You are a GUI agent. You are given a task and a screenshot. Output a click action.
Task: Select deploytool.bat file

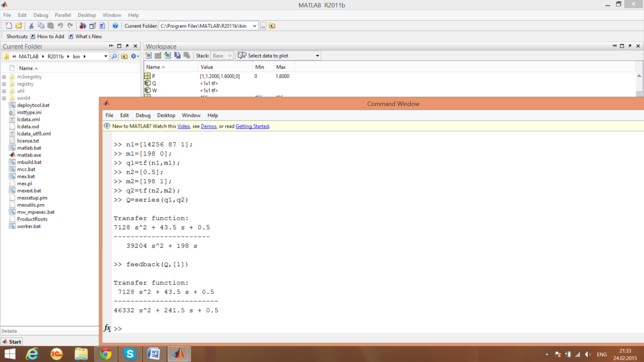[33, 105]
